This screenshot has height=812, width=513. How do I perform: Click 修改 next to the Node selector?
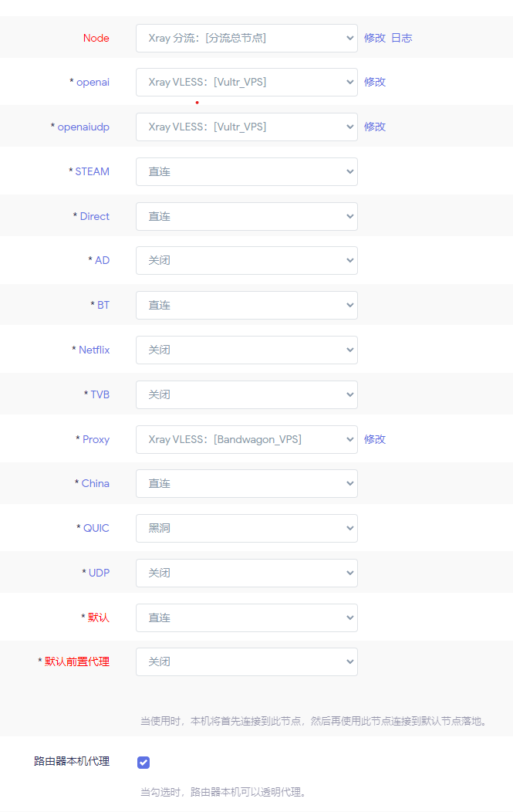tap(375, 37)
